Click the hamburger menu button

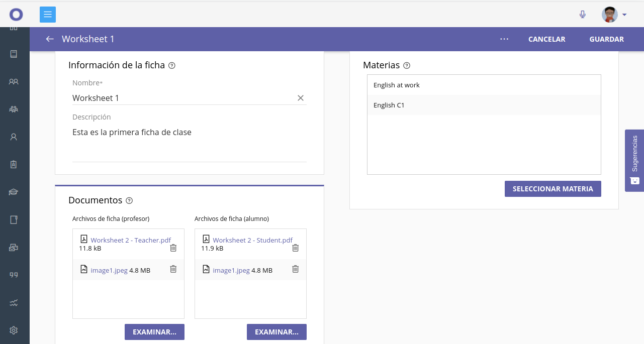(x=48, y=15)
